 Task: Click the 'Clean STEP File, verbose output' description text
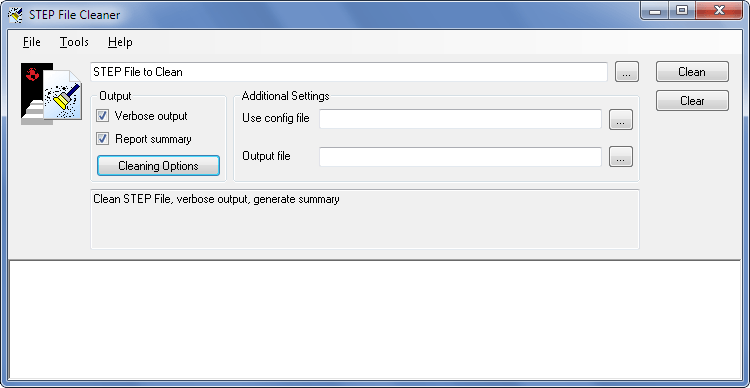click(x=216, y=199)
